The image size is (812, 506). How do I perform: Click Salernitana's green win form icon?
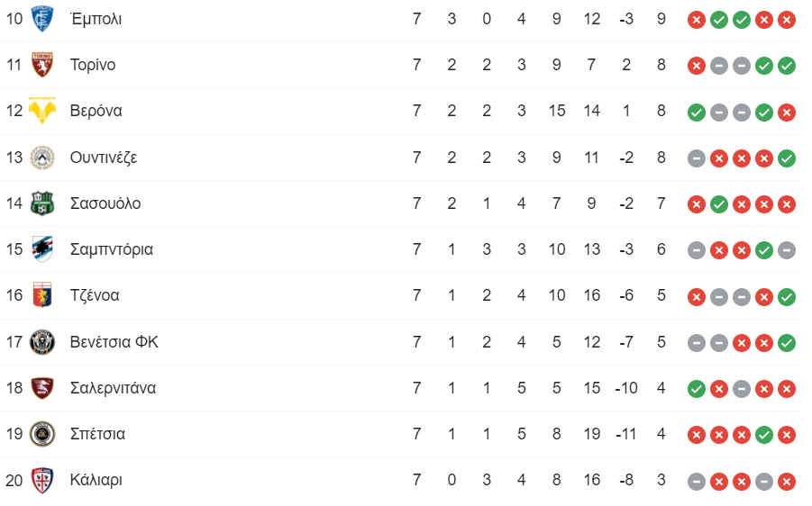pyautogui.click(x=696, y=389)
